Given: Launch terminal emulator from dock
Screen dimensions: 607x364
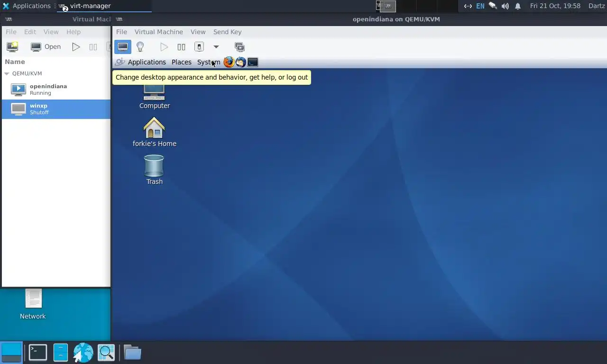Looking at the screenshot, I should click(x=37, y=352).
